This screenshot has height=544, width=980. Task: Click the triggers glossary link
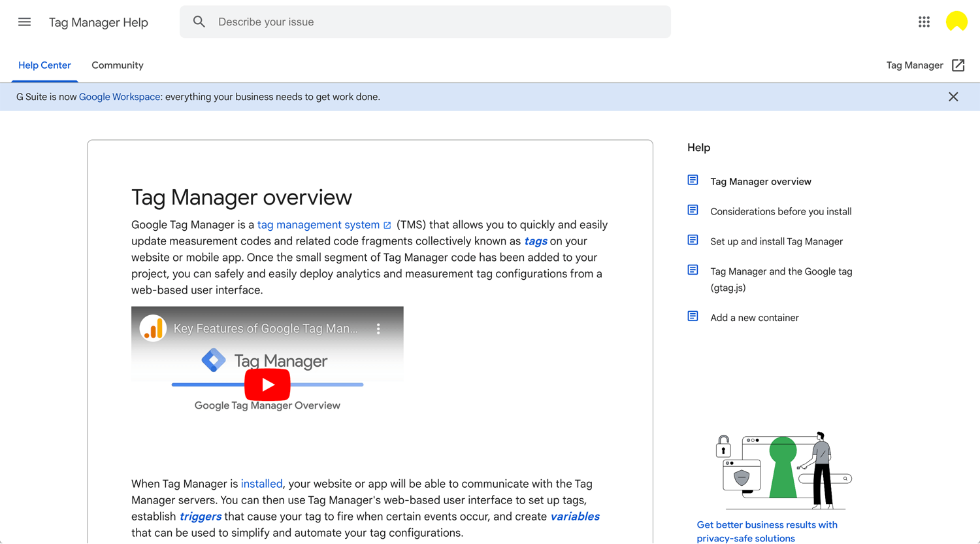[x=201, y=517]
